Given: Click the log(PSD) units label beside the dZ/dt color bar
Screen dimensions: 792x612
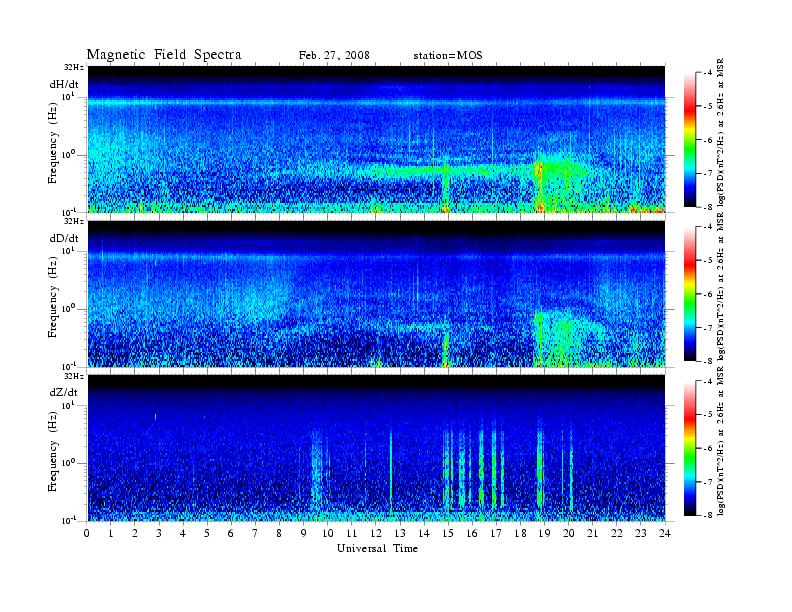Looking at the screenshot, I should (x=721, y=441).
